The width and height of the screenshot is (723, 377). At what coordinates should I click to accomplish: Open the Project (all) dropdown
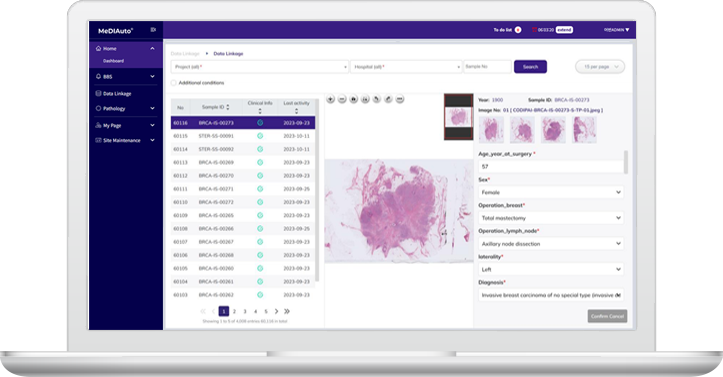260,67
